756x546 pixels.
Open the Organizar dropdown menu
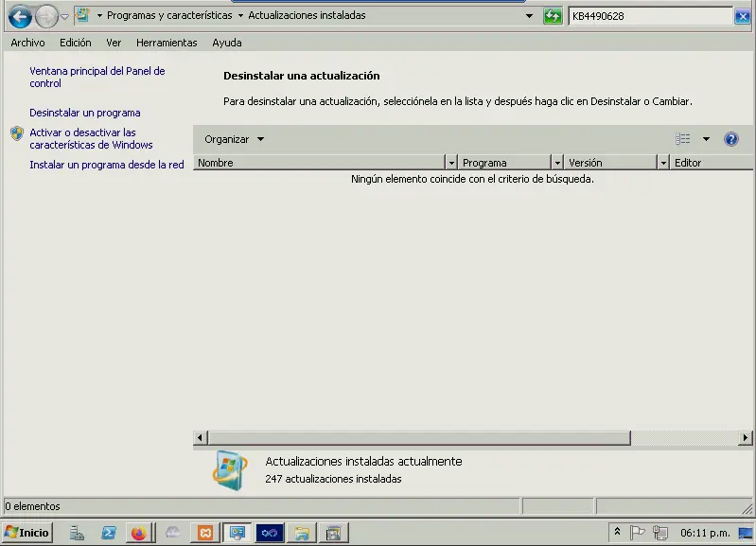[235, 139]
